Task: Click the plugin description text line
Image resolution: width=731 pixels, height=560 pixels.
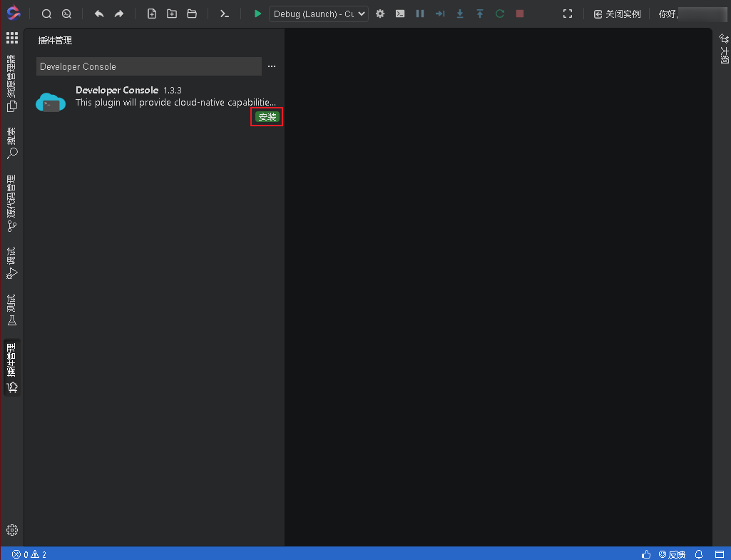Action: click(175, 103)
